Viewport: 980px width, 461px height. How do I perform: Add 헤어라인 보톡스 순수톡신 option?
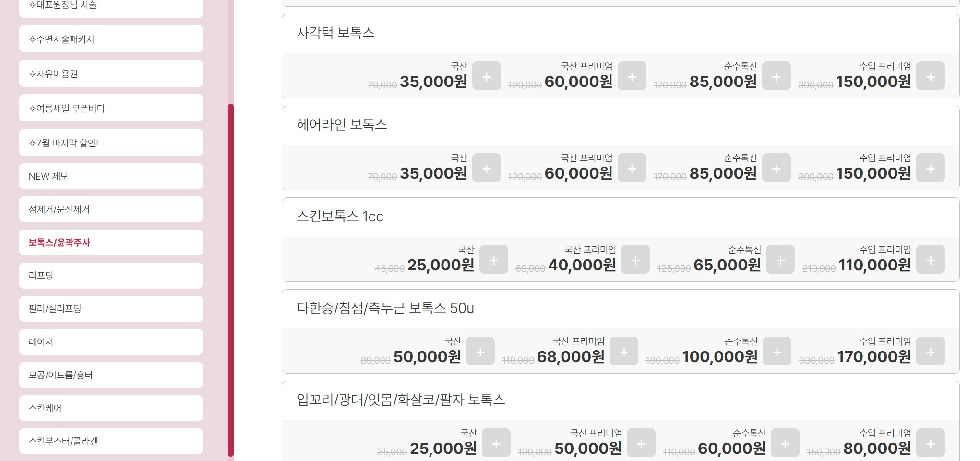(x=776, y=168)
